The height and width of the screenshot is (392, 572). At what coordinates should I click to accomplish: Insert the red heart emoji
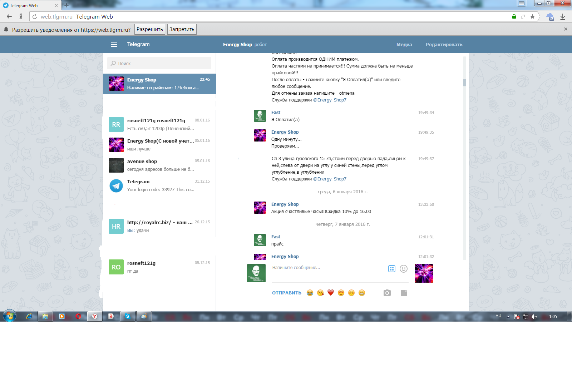coord(331,293)
